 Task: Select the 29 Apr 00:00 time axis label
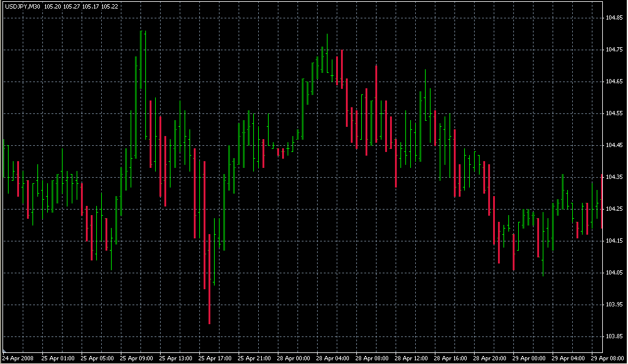529,358
